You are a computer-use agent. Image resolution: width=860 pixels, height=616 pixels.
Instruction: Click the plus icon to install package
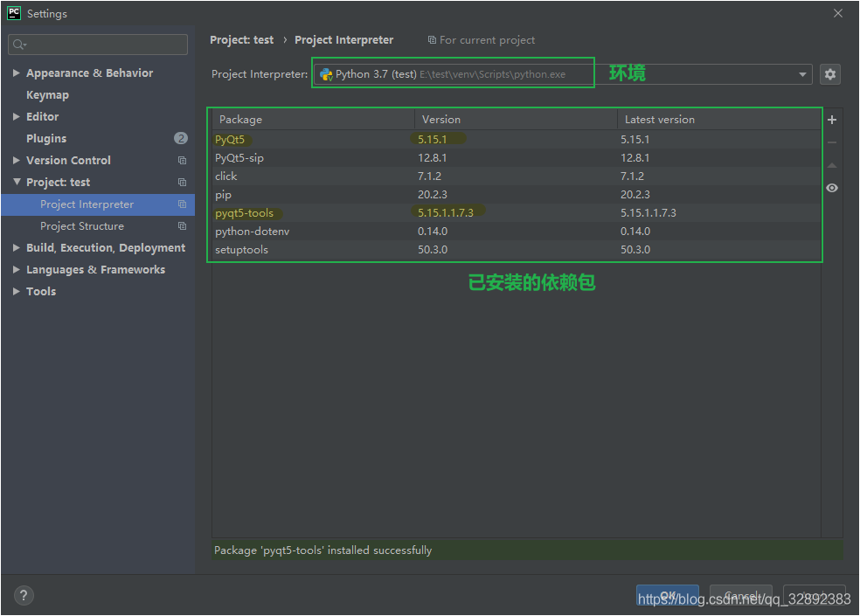tap(831, 120)
